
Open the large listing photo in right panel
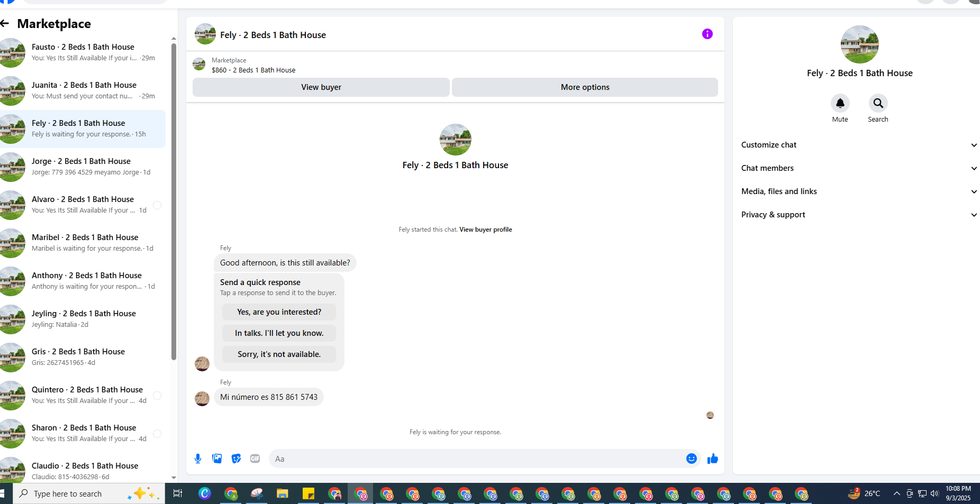(x=859, y=44)
